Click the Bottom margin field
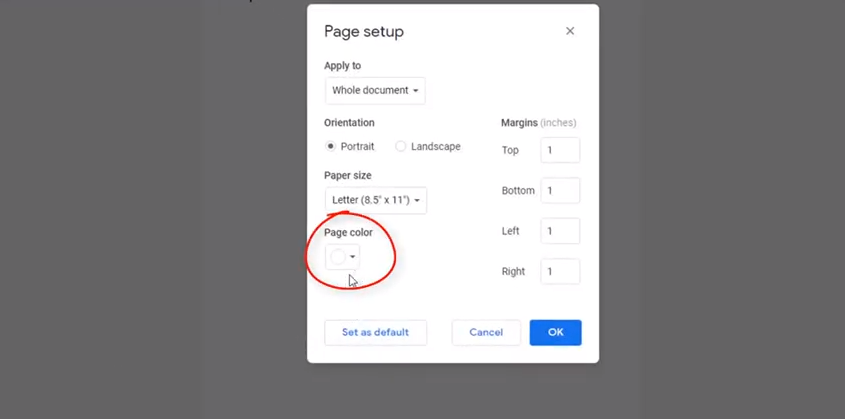The image size is (845, 419). [560, 191]
